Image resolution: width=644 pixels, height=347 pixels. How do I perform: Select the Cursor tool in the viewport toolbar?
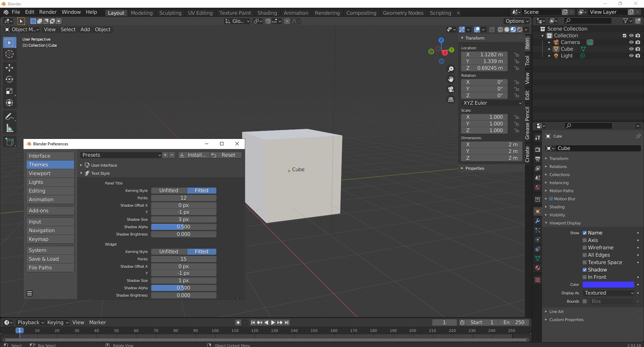(x=9, y=54)
